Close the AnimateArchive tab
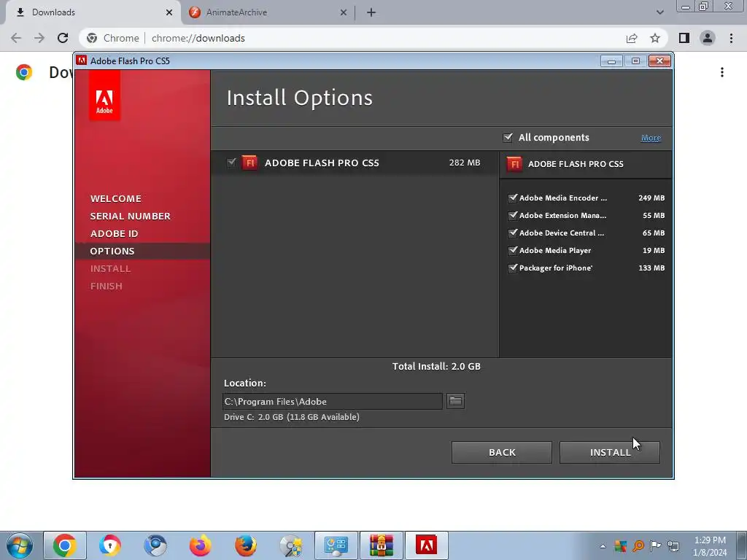The height and width of the screenshot is (560, 747). [x=344, y=12]
